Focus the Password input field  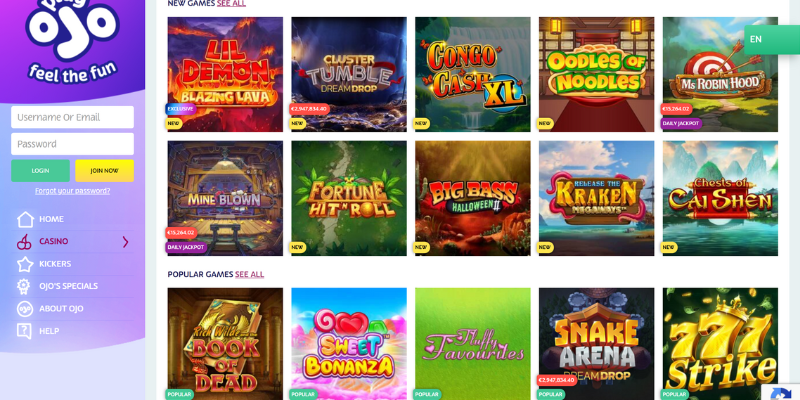[x=72, y=144]
